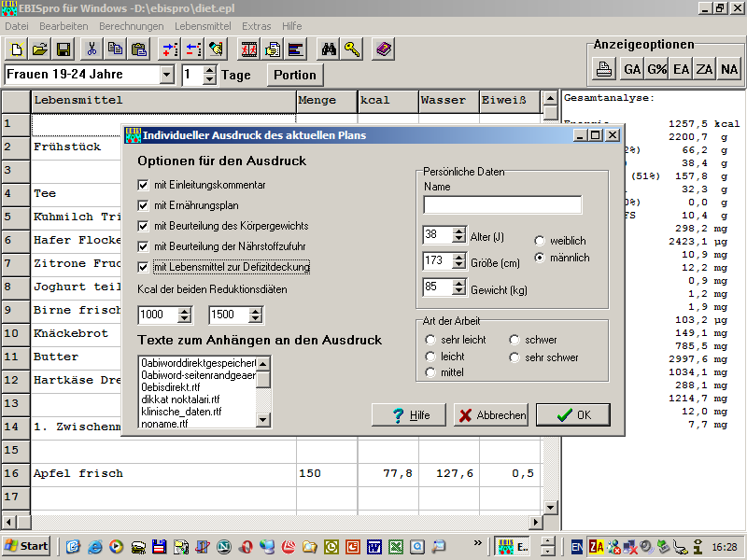Open the 'Frauen 19-24 Jahre' dropdown

pos(167,75)
